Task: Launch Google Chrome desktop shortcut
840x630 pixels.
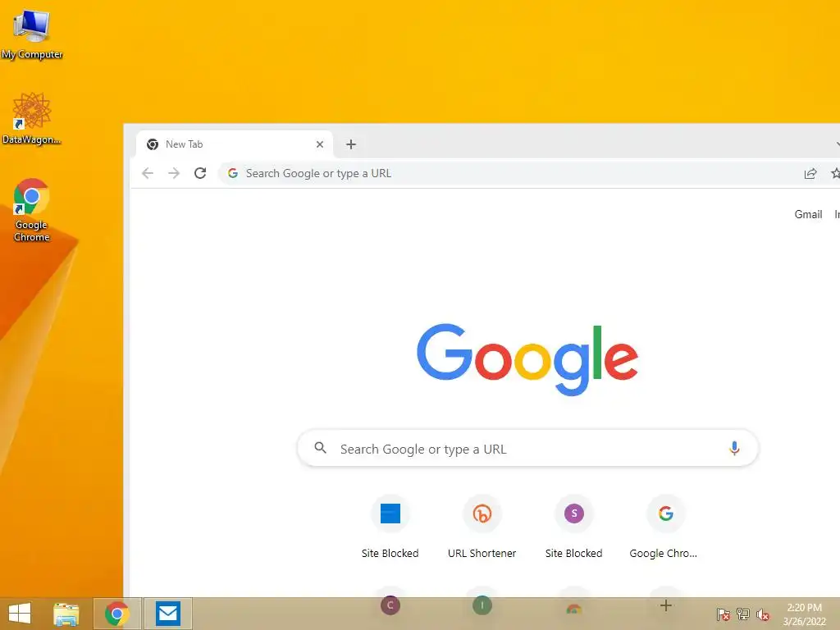Action: (32, 210)
